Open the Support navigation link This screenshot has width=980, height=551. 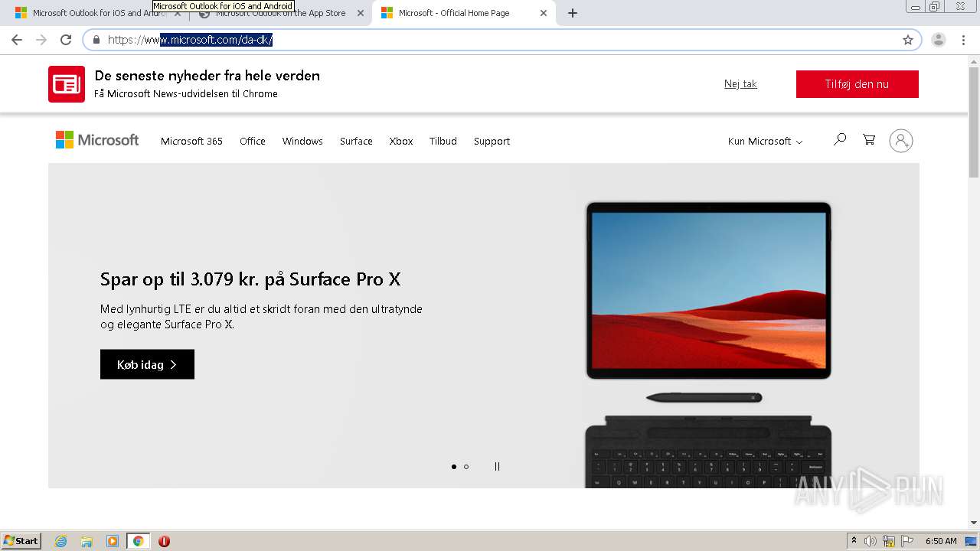[492, 141]
